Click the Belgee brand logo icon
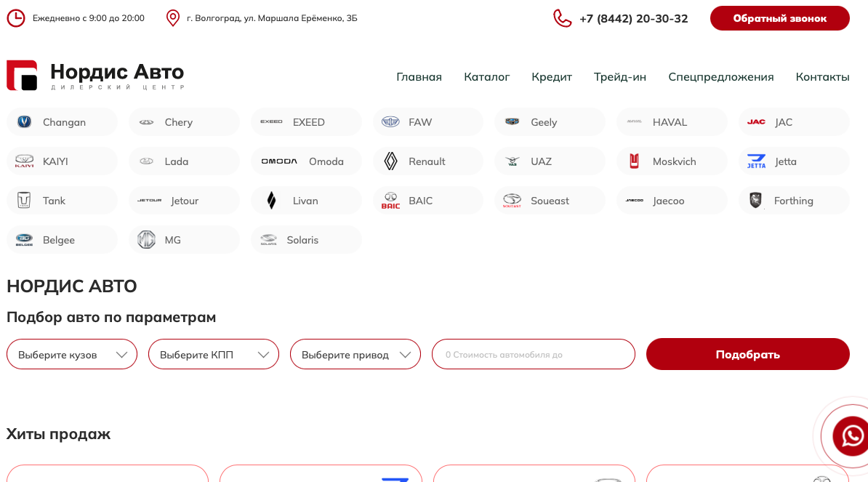 pos(25,240)
